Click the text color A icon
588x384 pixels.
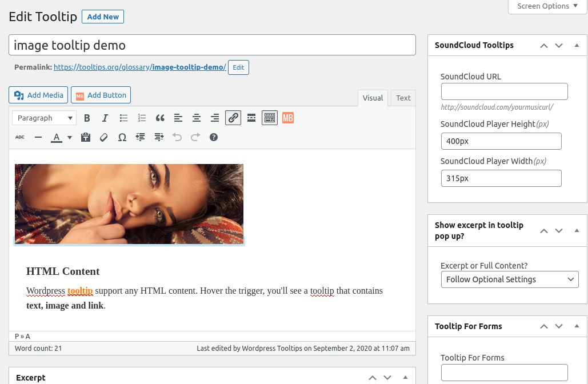coord(56,137)
